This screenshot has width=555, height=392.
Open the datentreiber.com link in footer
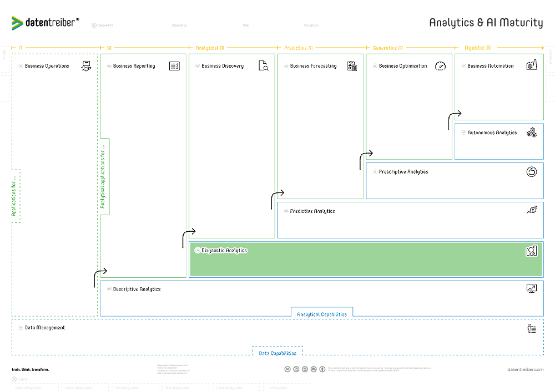pos(525,369)
